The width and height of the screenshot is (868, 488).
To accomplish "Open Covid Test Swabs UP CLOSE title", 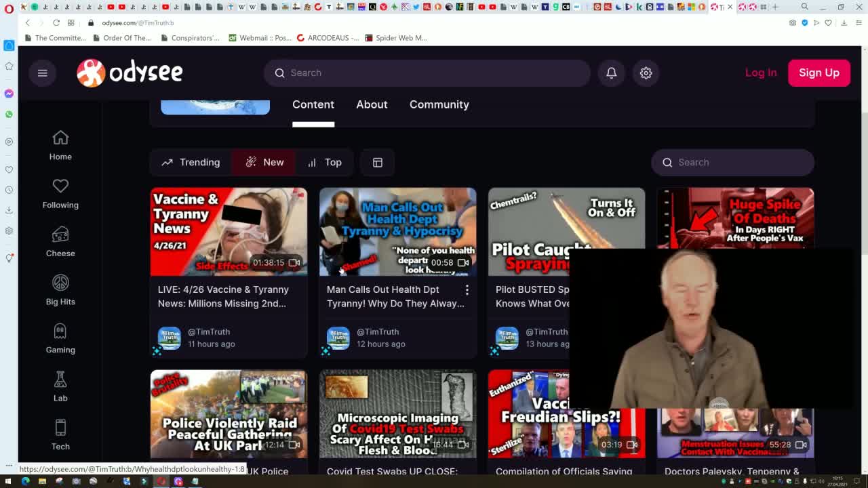I will [393, 471].
